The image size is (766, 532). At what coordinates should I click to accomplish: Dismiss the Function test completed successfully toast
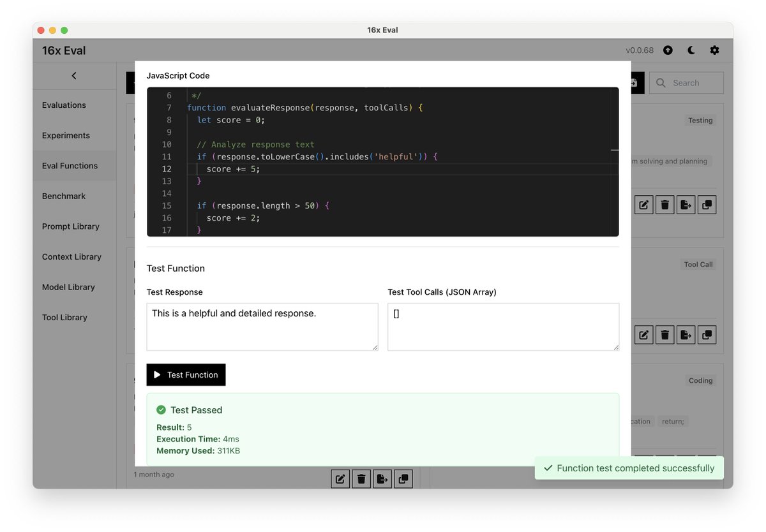629,468
